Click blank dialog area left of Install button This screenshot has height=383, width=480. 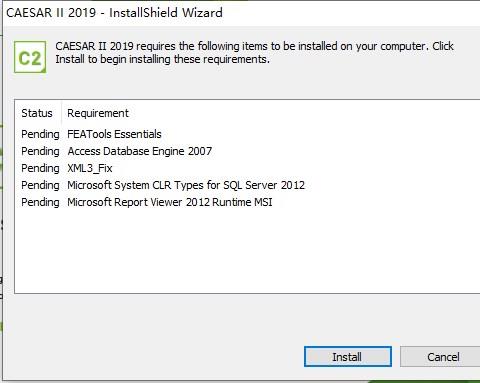point(153,357)
